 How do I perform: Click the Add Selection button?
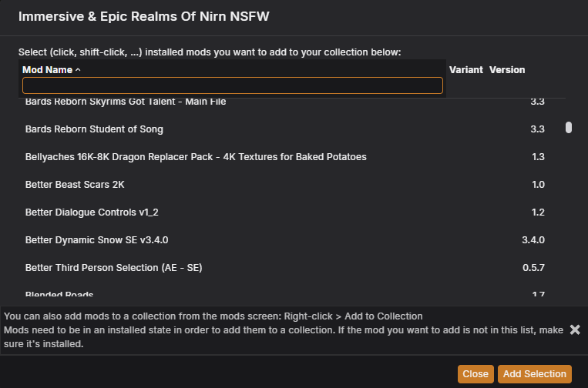click(534, 374)
